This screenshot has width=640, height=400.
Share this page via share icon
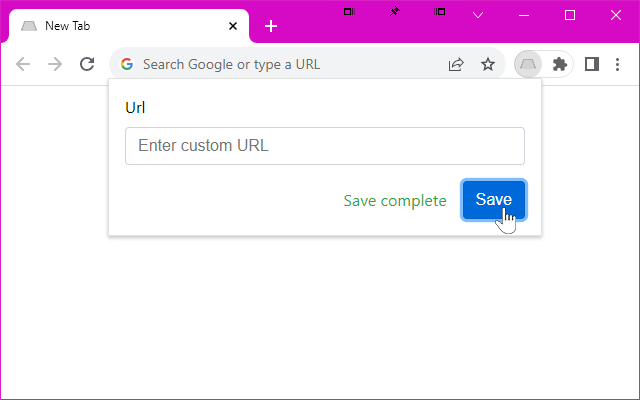click(456, 64)
